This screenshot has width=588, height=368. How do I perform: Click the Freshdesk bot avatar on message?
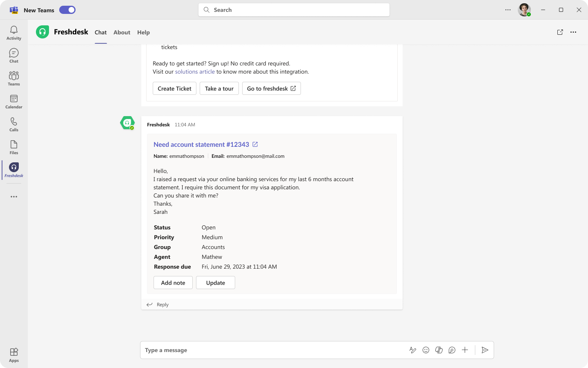(127, 123)
